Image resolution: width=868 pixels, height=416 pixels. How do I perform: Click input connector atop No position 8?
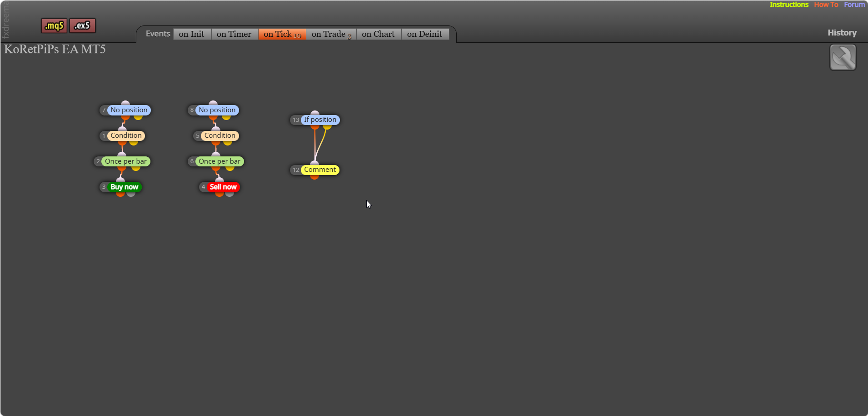[213, 103]
